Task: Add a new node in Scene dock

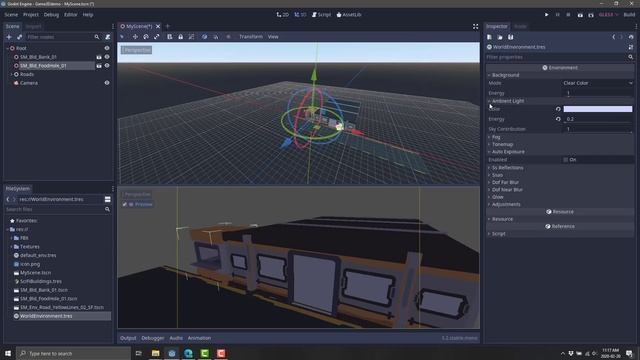Action: [9, 37]
